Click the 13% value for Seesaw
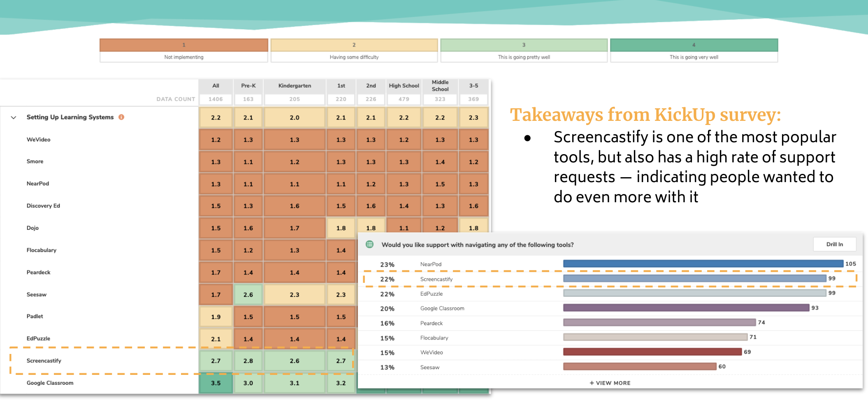868x416 pixels. pos(387,367)
